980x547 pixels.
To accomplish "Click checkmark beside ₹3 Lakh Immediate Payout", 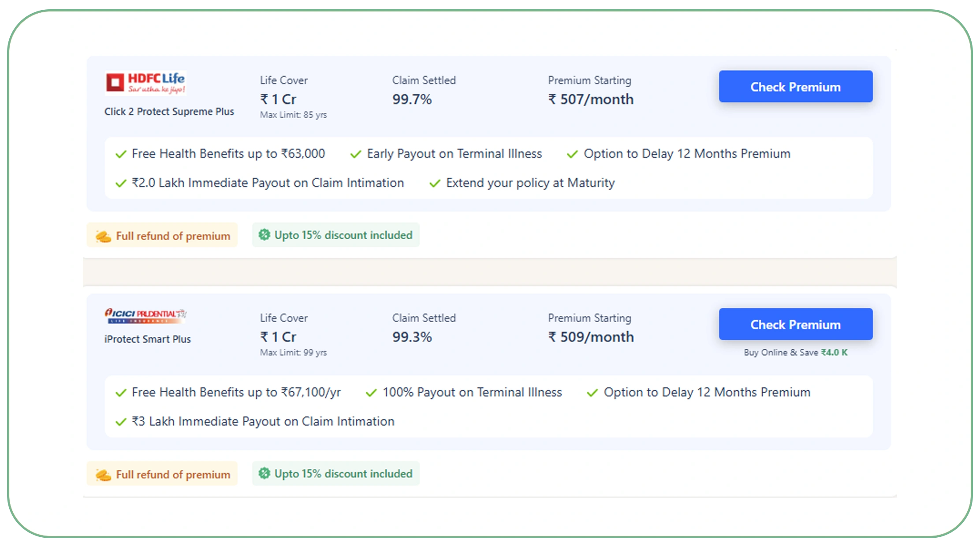I will (121, 422).
